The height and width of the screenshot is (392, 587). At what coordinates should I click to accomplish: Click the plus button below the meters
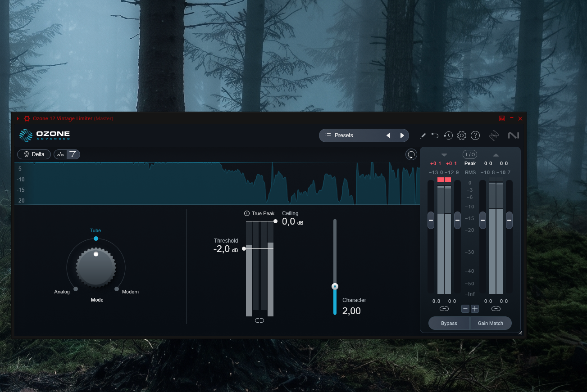pyautogui.click(x=475, y=309)
